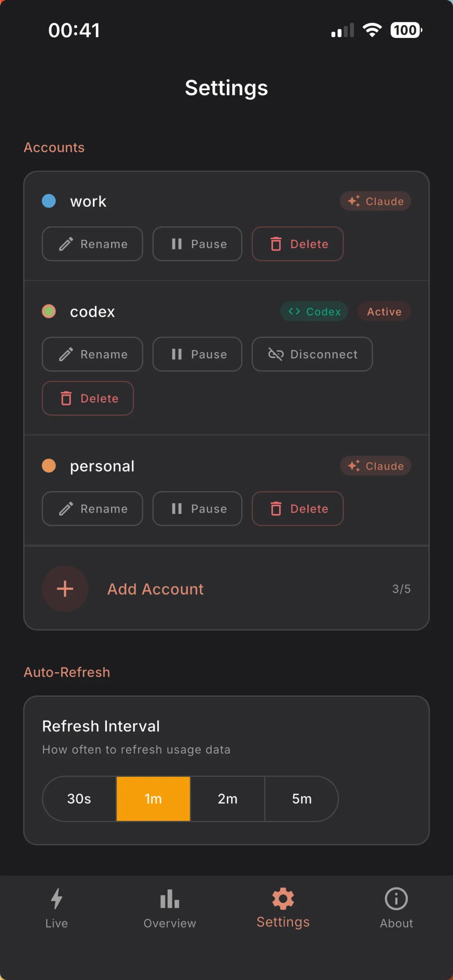Image resolution: width=453 pixels, height=980 pixels.
Task: Choose the 5m refresh interval
Action: coord(301,799)
